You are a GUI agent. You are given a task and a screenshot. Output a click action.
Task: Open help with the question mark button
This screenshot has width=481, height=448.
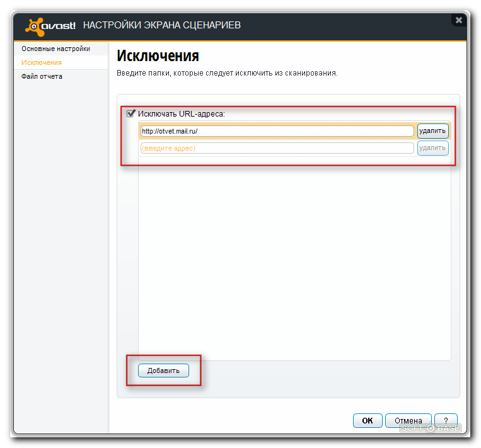pyautogui.click(x=446, y=420)
